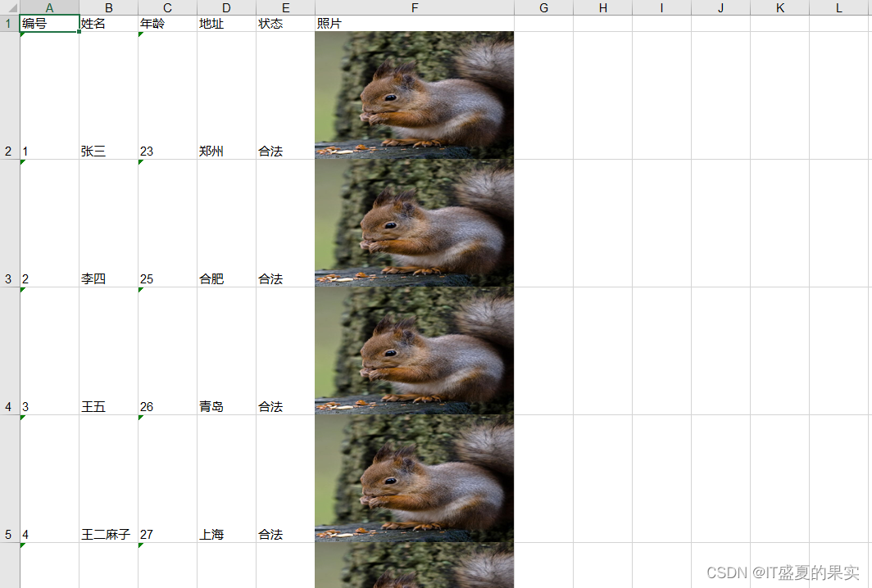The image size is (872, 588).
Task: Select the cell with name 王二麻子
Action: tap(108, 479)
